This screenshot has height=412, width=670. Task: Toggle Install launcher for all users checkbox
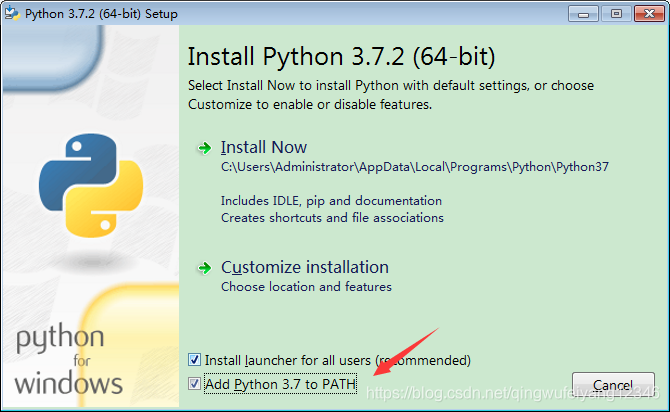[x=194, y=359]
